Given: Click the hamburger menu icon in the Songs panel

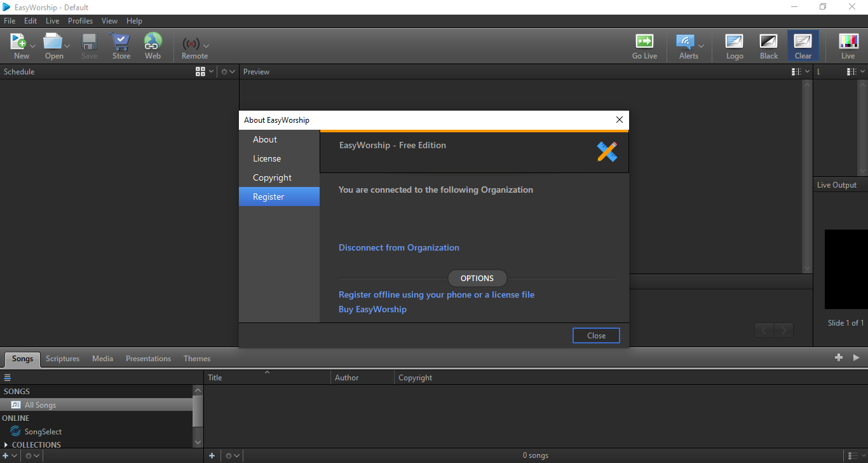Looking at the screenshot, I should 8,378.
